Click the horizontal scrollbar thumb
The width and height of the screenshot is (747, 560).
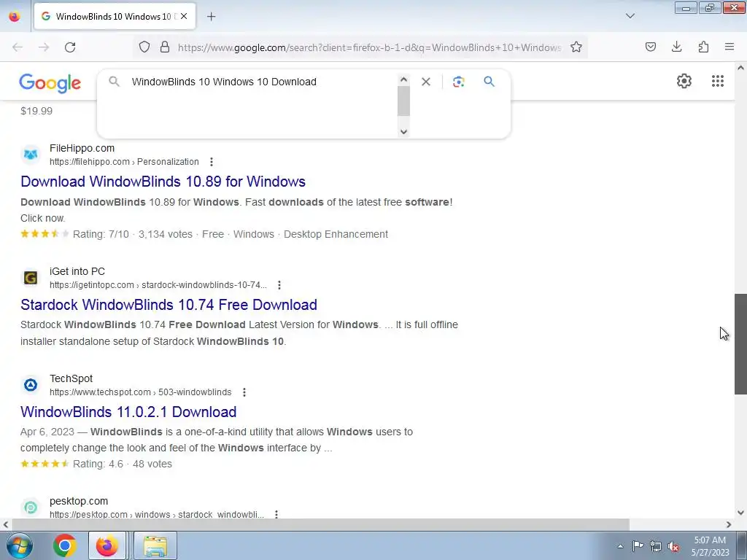[321, 524]
